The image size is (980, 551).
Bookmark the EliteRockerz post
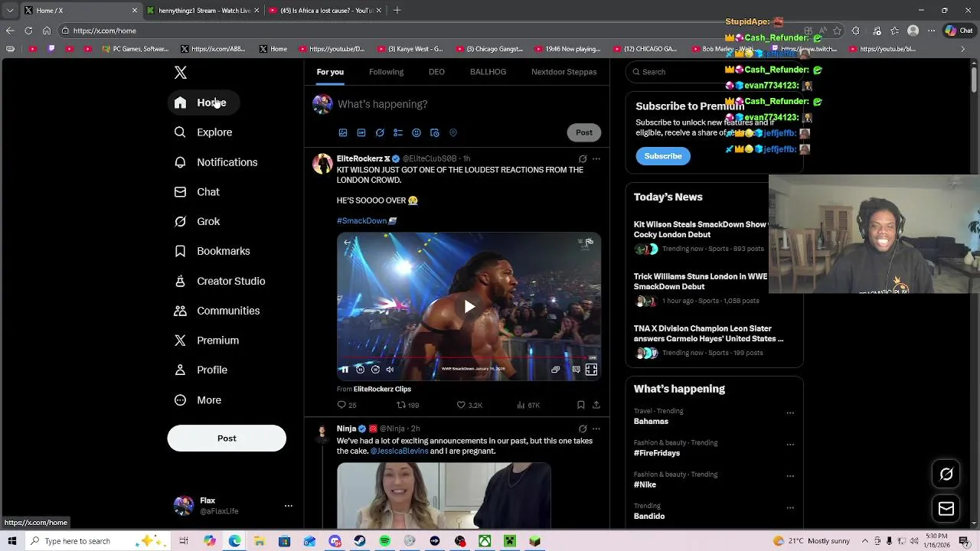[x=580, y=405]
